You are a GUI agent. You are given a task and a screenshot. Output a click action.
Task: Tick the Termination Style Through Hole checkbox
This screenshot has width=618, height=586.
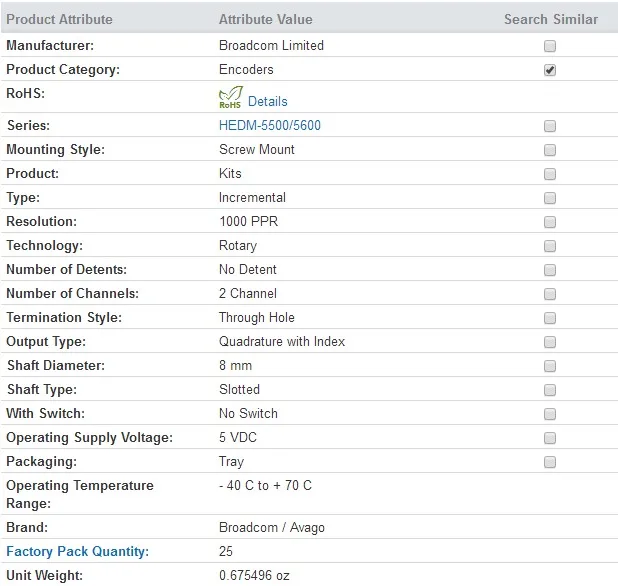[550, 318]
